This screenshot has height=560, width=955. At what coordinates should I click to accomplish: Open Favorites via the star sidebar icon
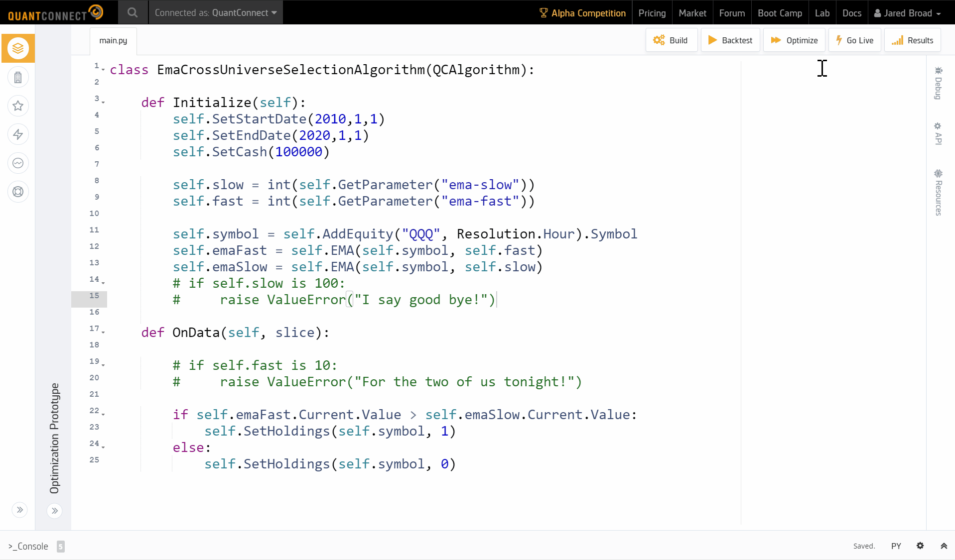click(x=18, y=106)
